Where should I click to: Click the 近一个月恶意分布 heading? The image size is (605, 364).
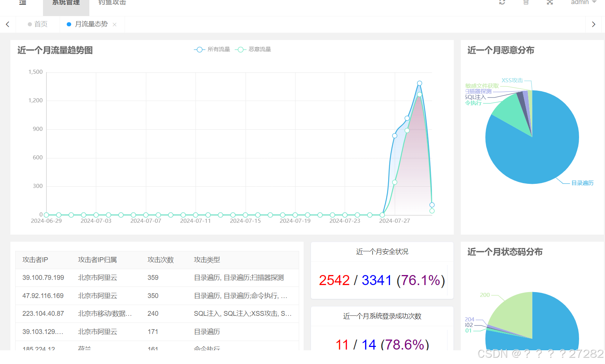(x=501, y=50)
